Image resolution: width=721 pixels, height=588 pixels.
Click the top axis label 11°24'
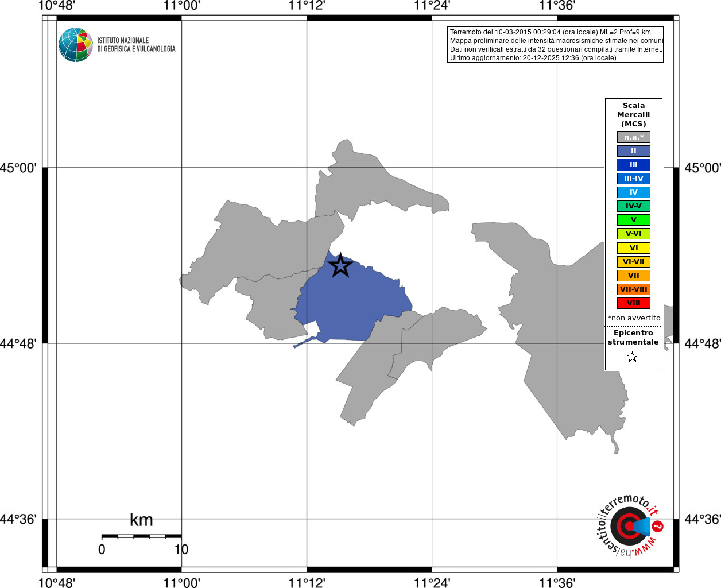pos(432,6)
